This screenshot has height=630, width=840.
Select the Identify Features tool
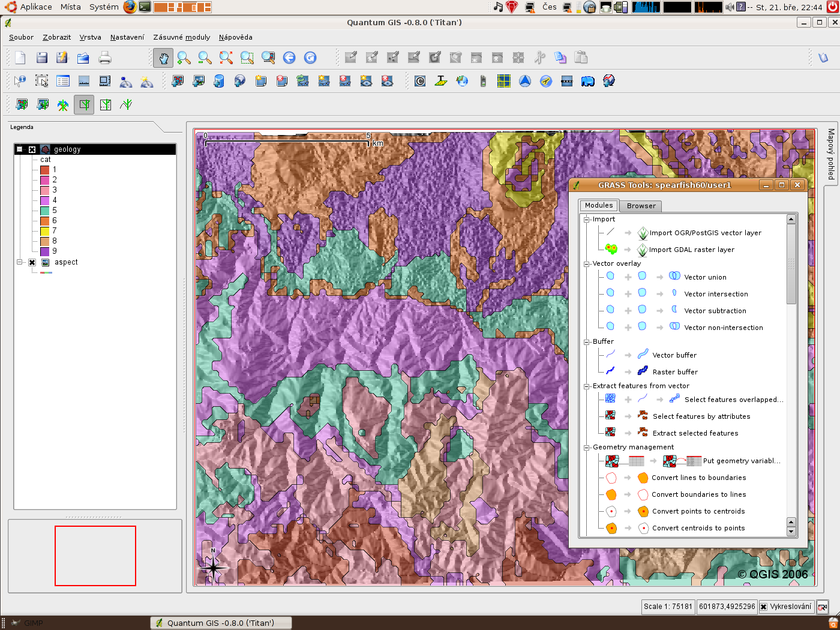click(x=20, y=81)
